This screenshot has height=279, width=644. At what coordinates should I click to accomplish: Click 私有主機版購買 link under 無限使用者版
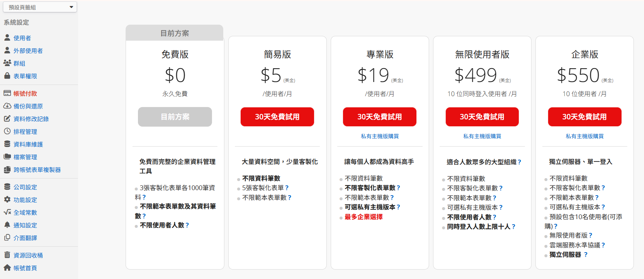tap(482, 136)
